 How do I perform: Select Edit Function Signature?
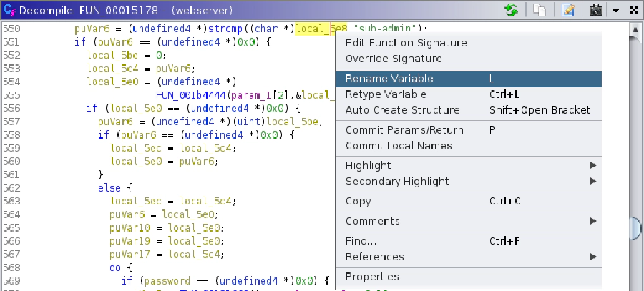pyautogui.click(x=469, y=43)
